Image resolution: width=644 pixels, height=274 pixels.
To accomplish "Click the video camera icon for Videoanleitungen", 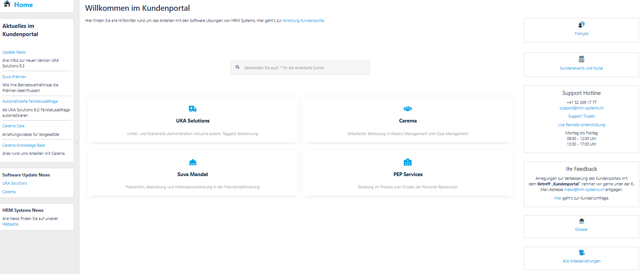I will click(x=582, y=252).
